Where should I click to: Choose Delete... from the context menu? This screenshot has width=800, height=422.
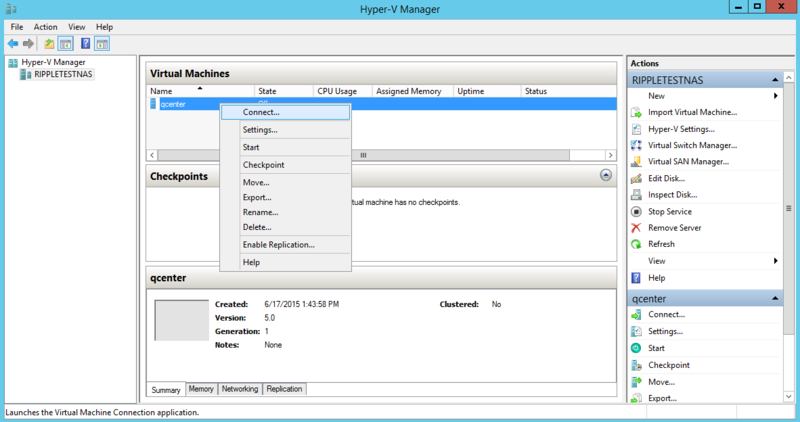pos(285,227)
